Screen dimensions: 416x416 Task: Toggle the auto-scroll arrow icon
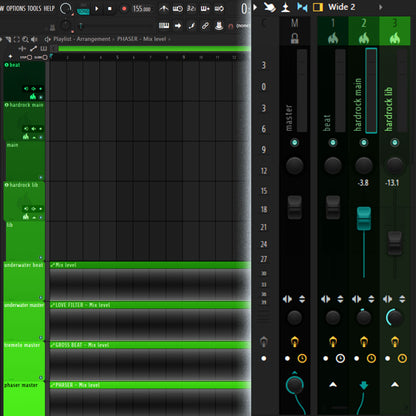(178, 25)
